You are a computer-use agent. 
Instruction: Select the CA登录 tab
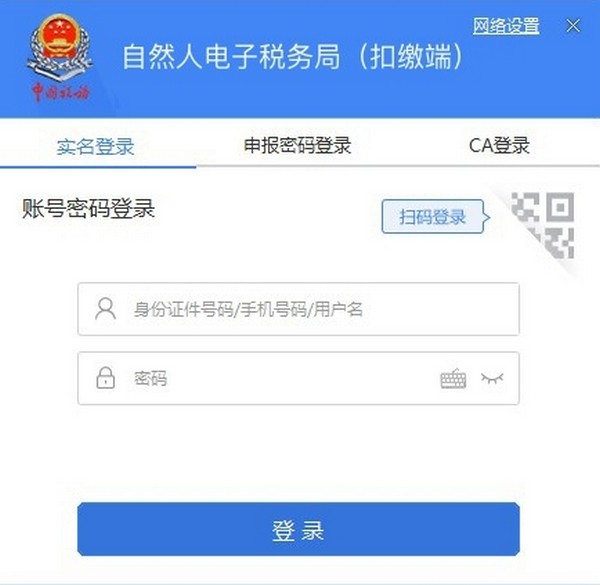(499, 146)
